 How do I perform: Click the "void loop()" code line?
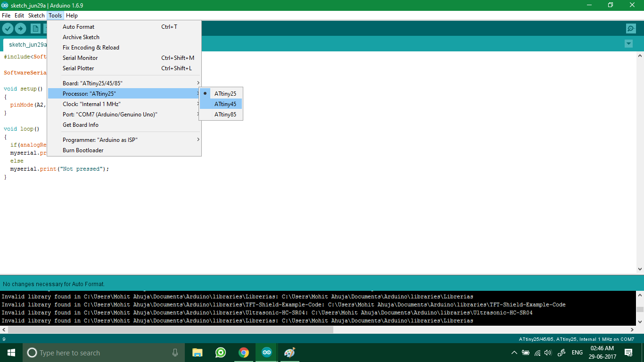[22, 129]
